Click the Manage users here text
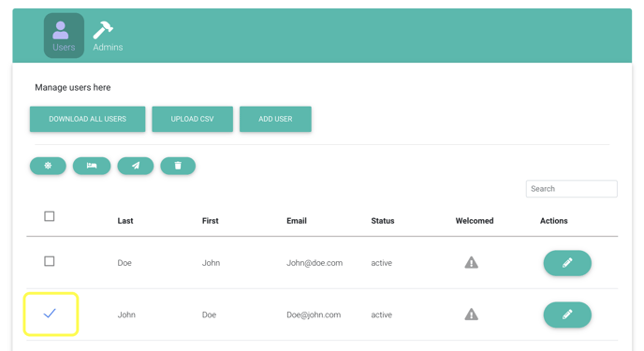644x351 pixels. point(73,87)
